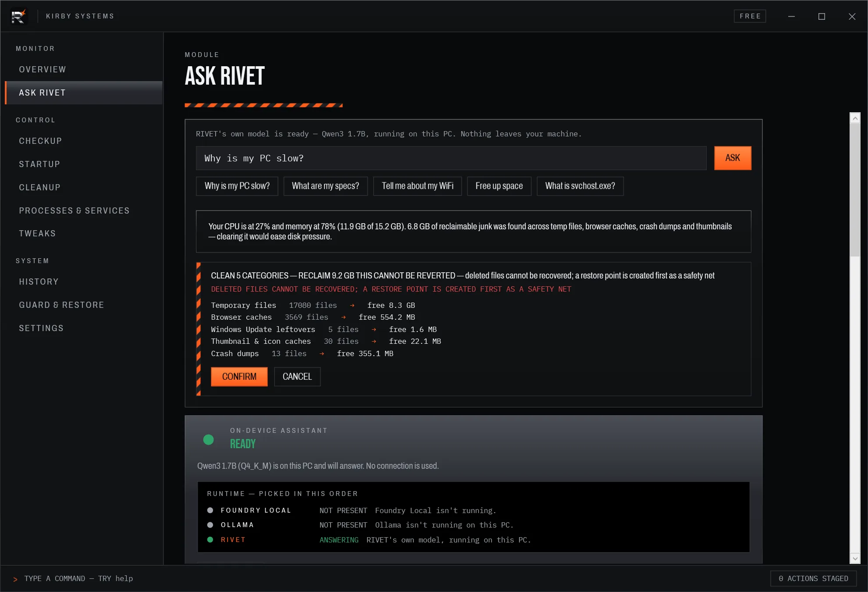Image resolution: width=868 pixels, height=592 pixels.
Task: Click the 'Free up space' suggestion
Action: [x=499, y=186]
